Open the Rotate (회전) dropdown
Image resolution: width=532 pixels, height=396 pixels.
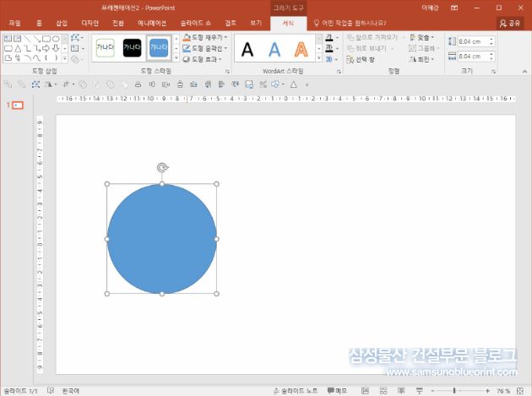click(421, 59)
